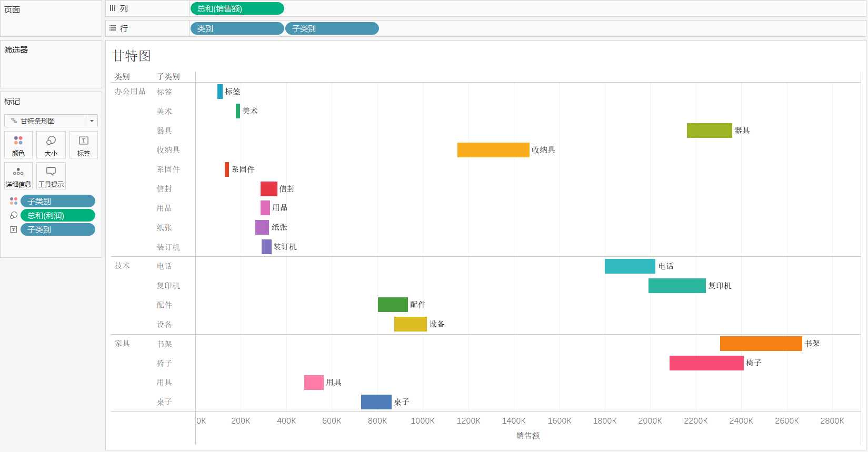
Task: Click the 1000K axis tick label
Action: coord(423,421)
